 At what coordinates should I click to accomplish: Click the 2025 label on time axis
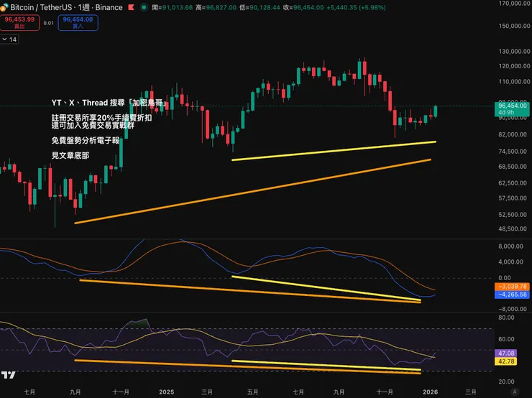pos(166,392)
